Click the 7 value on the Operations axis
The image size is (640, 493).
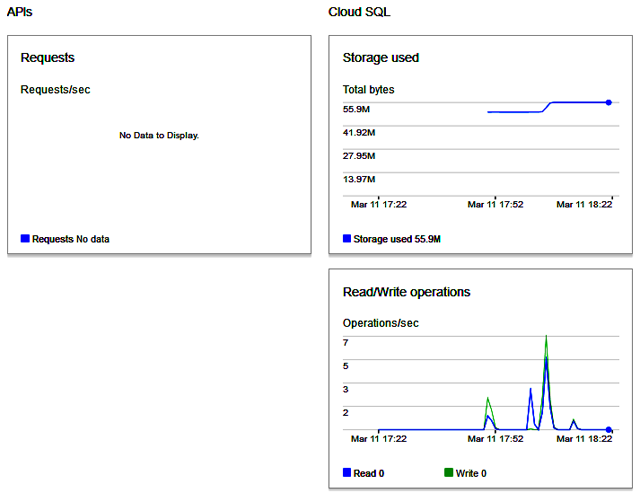click(x=345, y=342)
